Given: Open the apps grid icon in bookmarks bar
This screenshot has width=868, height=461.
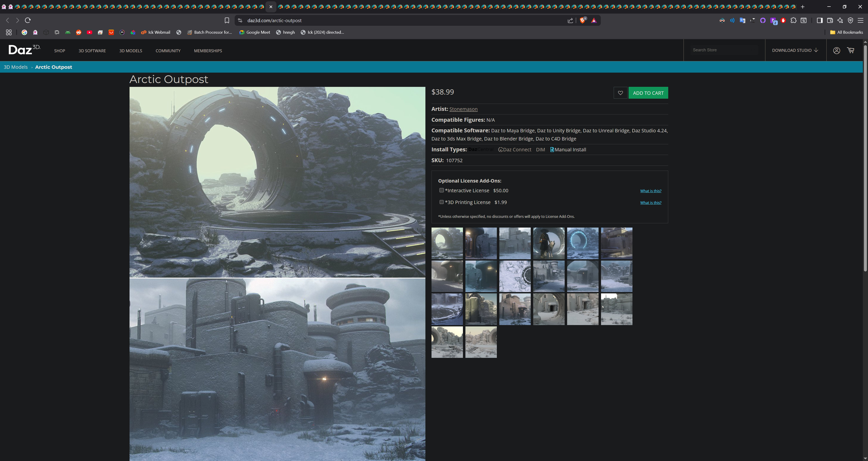Looking at the screenshot, I should tap(9, 32).
